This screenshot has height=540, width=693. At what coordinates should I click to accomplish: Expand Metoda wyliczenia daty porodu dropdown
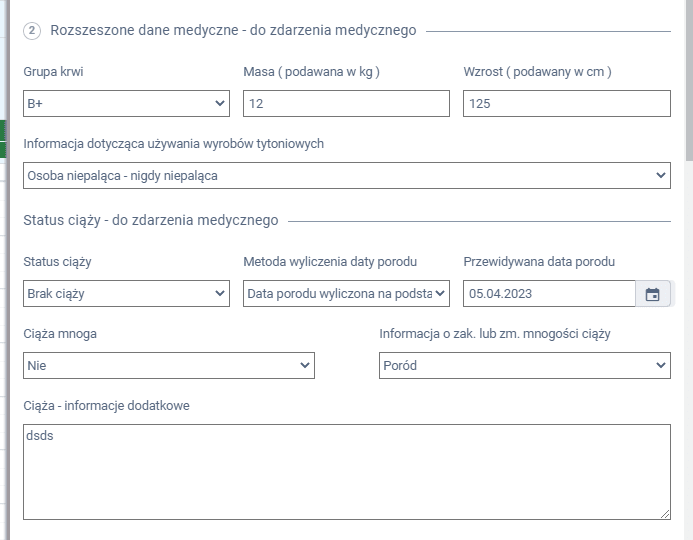coord(346,294)
